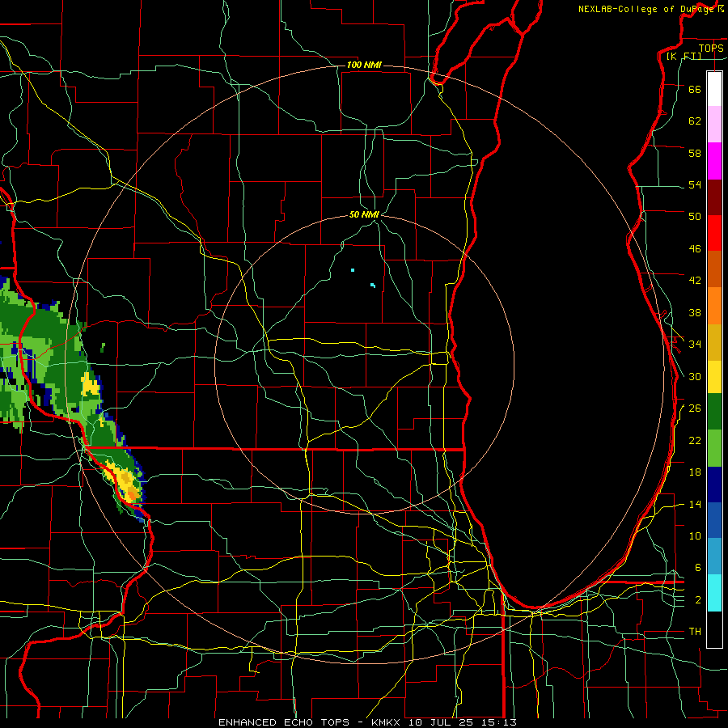Click the light pink legend swatch
728x728 pixels.
tap(714, 124)
